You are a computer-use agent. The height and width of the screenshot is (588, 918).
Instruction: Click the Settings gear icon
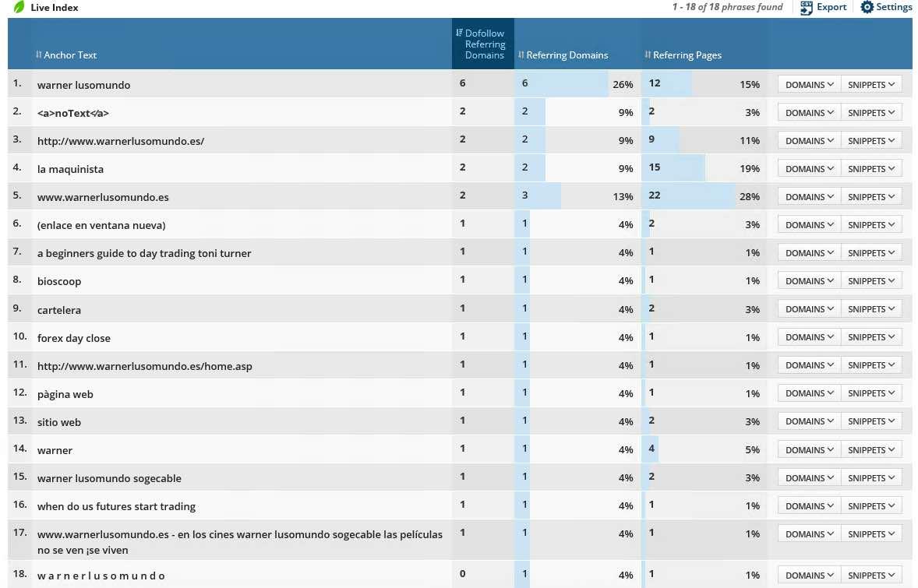coord(867,7)
